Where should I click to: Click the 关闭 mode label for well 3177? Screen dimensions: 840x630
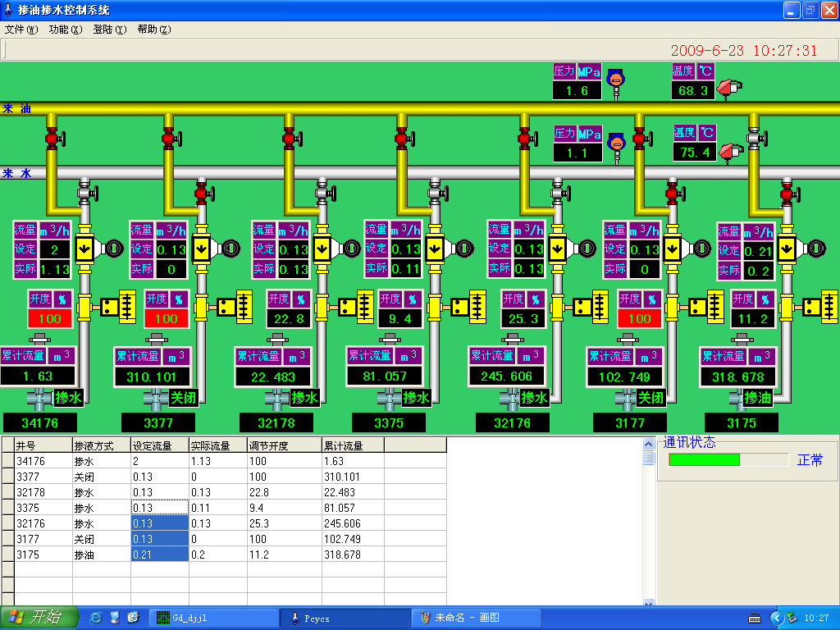[651, 398]
